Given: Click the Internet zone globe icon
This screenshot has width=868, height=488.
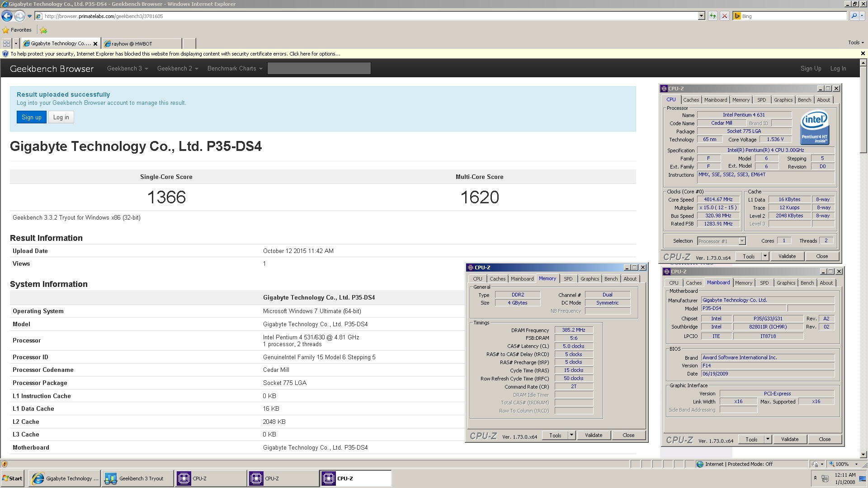Looking at the screenshot, I should (700, 464).
